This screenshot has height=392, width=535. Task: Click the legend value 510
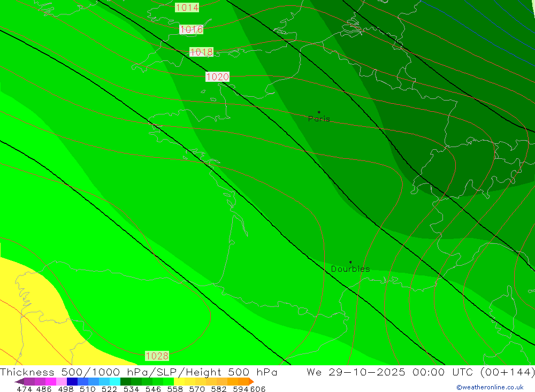point(87,389)
